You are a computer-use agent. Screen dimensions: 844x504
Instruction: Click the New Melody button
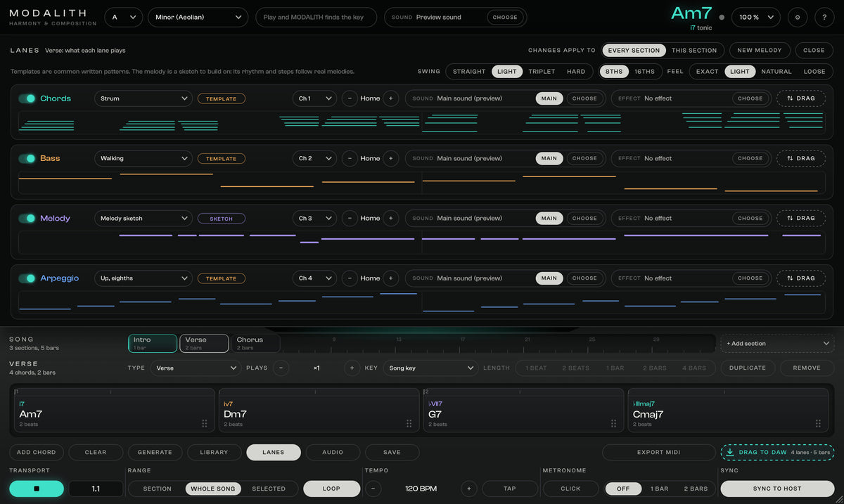click(759, 51)
